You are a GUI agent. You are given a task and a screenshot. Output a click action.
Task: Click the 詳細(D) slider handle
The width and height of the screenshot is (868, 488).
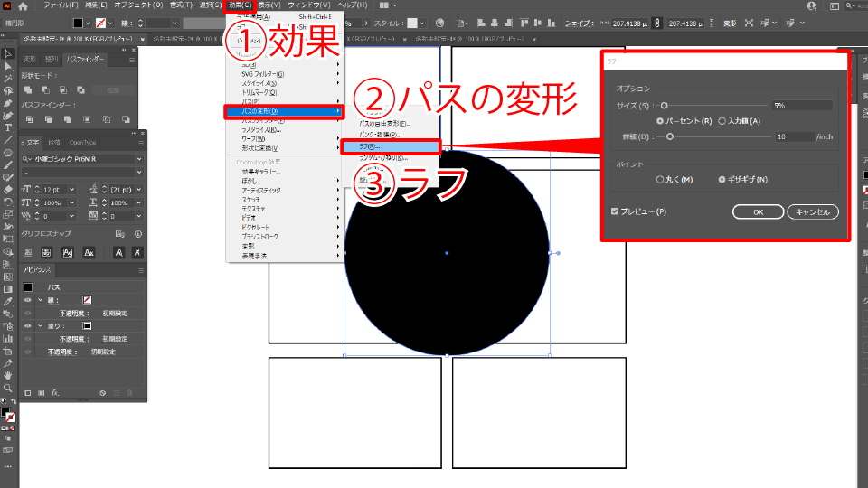(x=670, y=136)
